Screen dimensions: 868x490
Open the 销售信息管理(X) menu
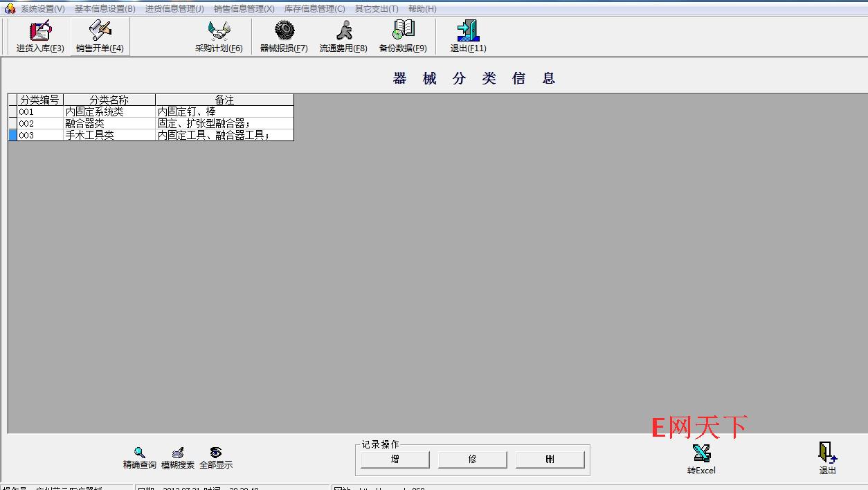[244, 9]
